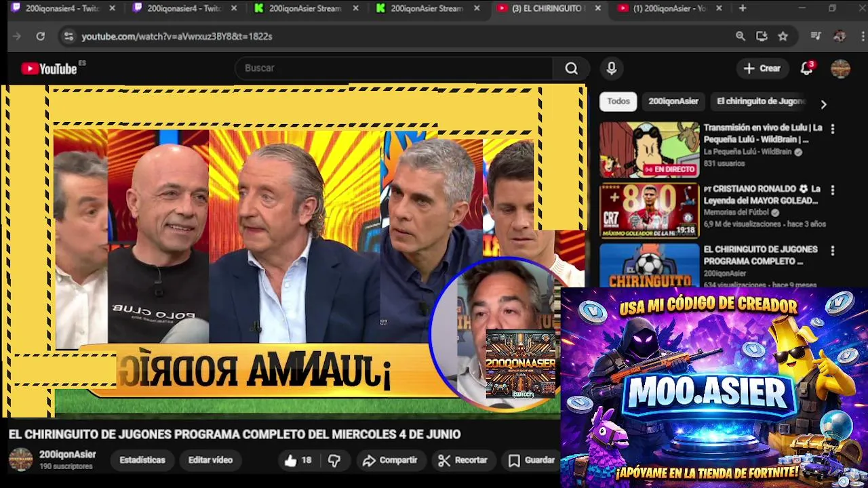Open the media control icon in the browser toolbar

point(816,37)
